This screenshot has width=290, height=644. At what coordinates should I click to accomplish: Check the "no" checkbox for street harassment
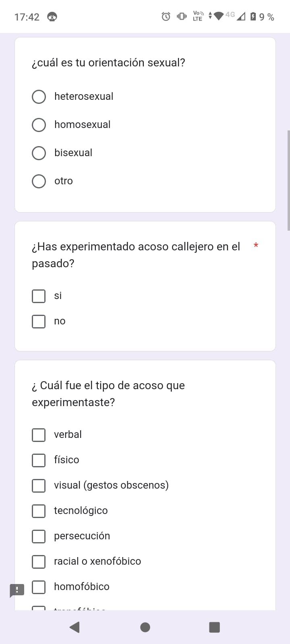39,321
